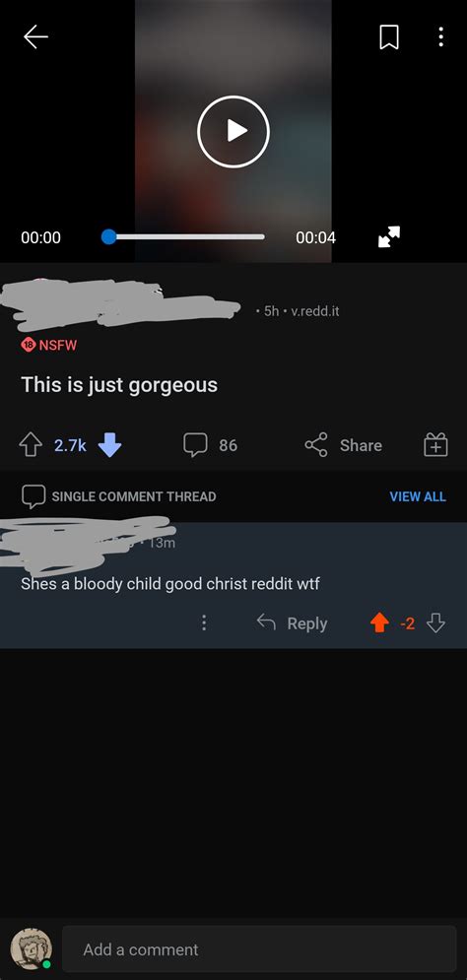Open post options three-dot menu
Viewport: 467px width, 980px height.
click(440, 37)
